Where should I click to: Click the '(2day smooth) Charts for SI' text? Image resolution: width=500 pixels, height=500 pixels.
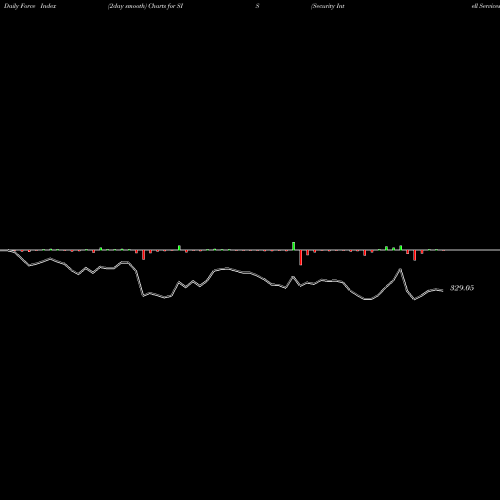pos(145,6)
